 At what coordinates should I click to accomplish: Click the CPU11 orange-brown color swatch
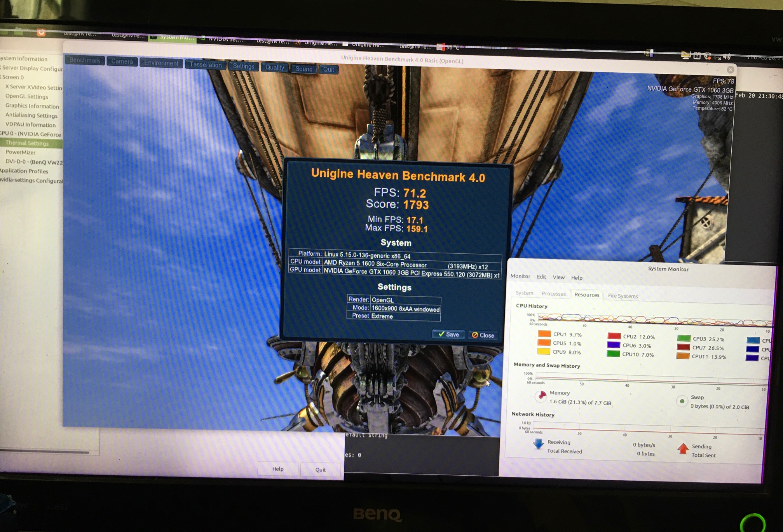(x=683, y=356)
